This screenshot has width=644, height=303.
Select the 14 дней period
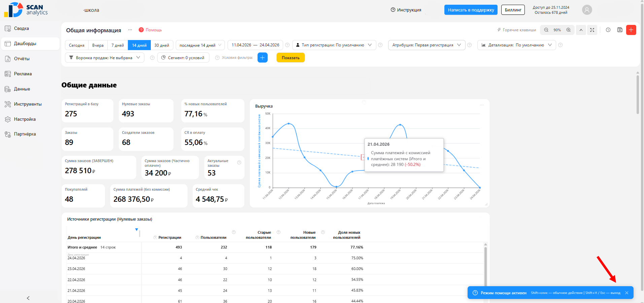(x=139, y=45)
